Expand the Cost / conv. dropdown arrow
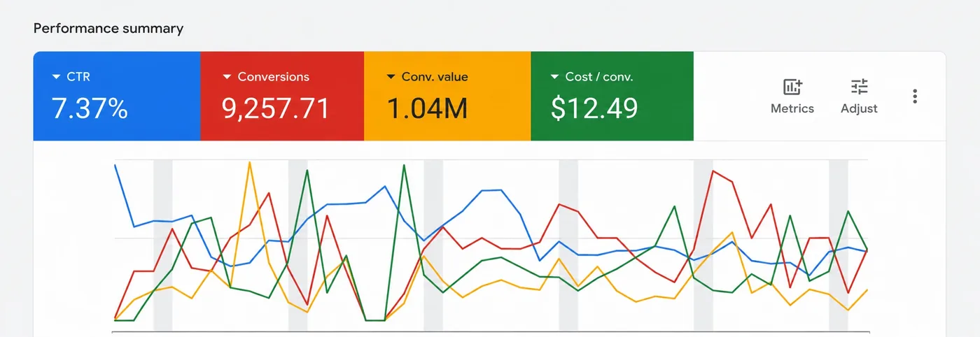 click(x=554, y=77)
